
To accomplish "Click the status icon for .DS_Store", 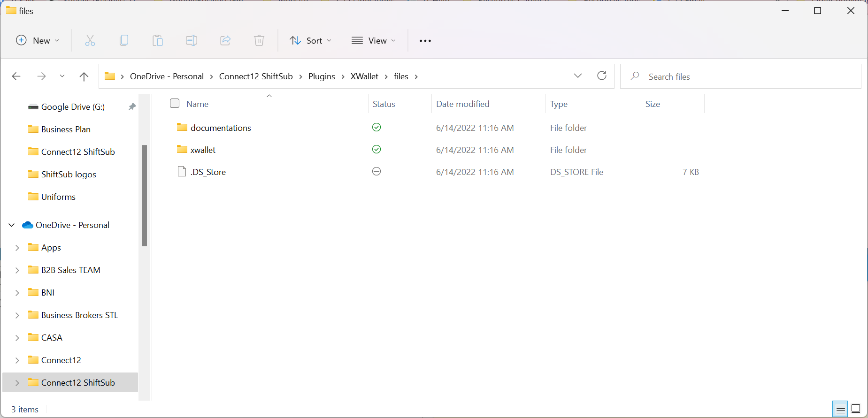I will [376, 171].
